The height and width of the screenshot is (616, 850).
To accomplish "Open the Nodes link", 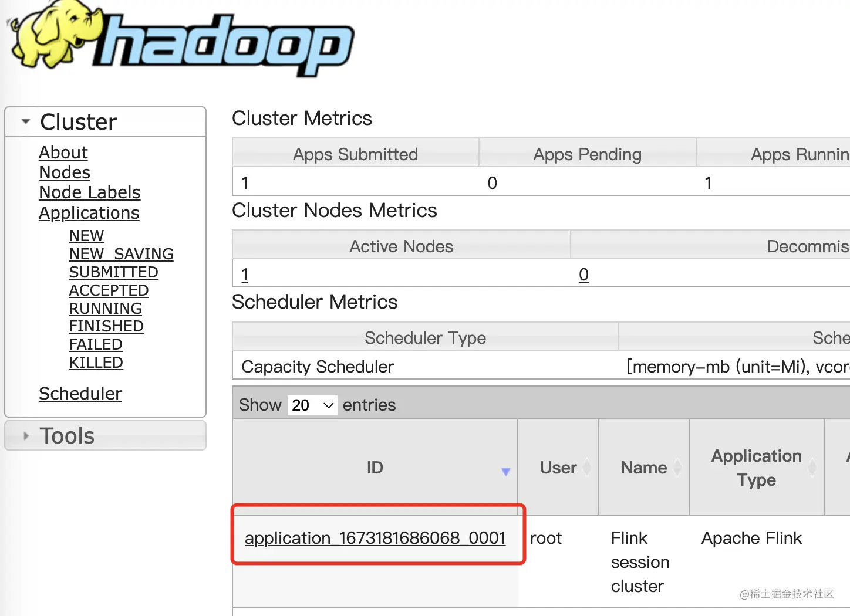I will [x=65, y=172].
